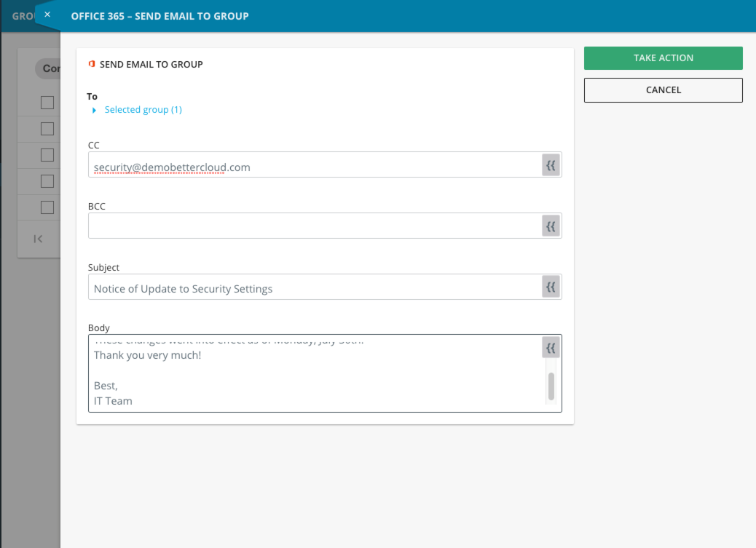Viewport: 756px width, 548px height.
Task: Tick the first checkbox in background list
Action: click(47, 103)
